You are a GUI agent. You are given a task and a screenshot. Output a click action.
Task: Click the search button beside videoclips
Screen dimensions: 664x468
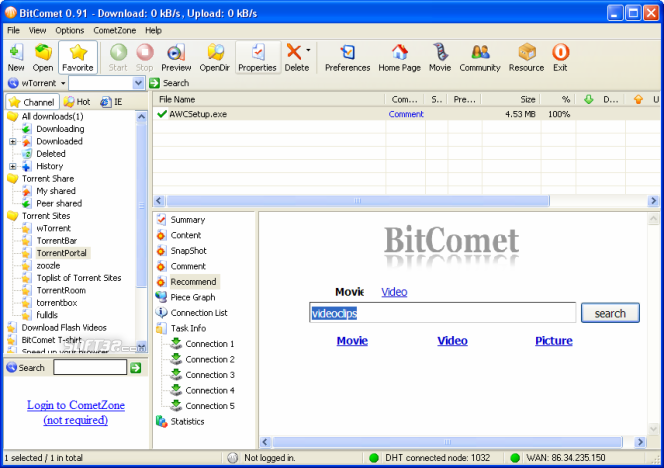[610, 313]
